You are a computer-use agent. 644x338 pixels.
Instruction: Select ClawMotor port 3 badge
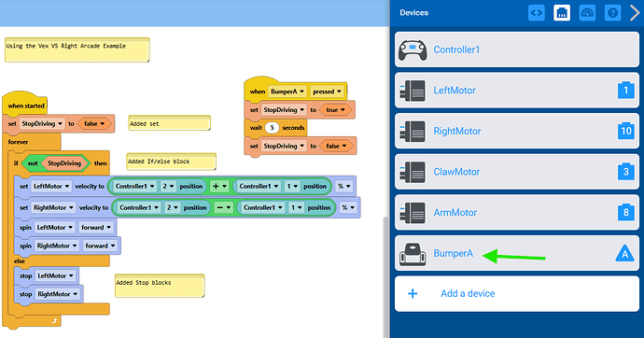tap(626, 171)
